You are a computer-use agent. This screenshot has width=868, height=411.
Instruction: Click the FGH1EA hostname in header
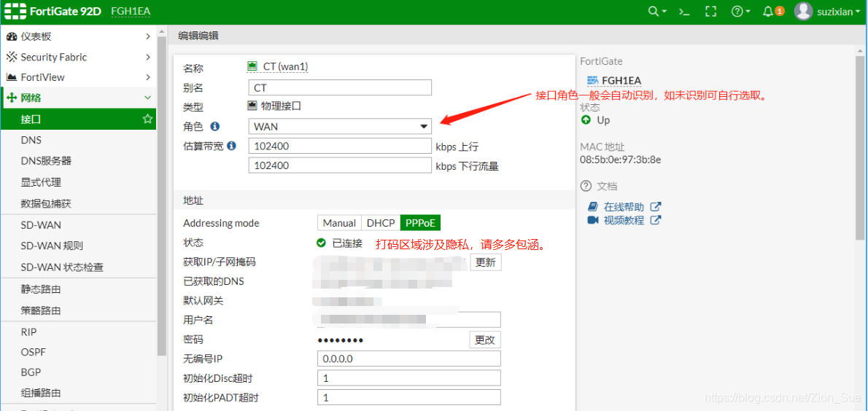131,11
